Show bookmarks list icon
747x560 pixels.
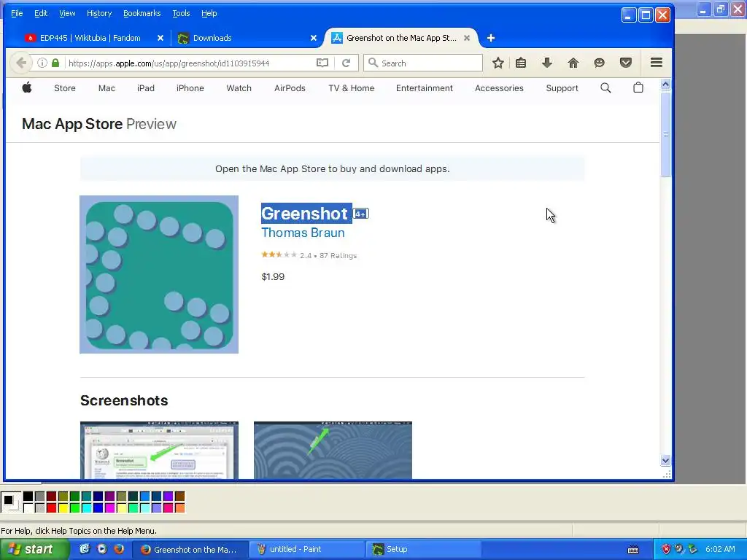pyautogui.click(x=521, y=63)
